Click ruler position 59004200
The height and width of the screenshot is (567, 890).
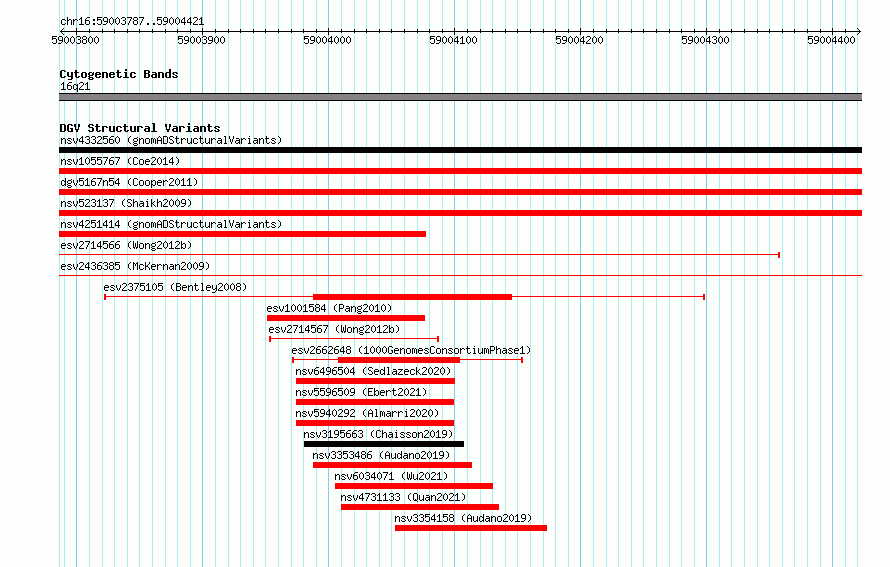580,40
